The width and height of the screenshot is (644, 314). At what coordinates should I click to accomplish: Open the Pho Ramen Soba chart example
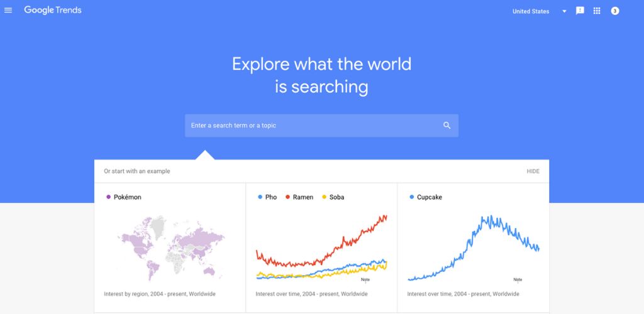tap(321, 247)
